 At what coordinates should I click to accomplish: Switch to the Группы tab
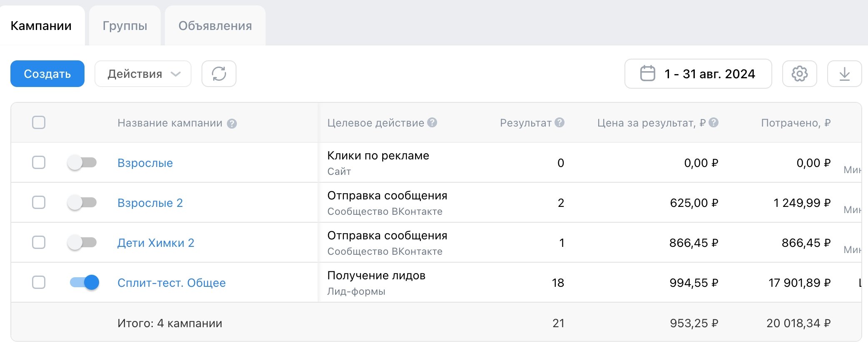coord(125,26)
